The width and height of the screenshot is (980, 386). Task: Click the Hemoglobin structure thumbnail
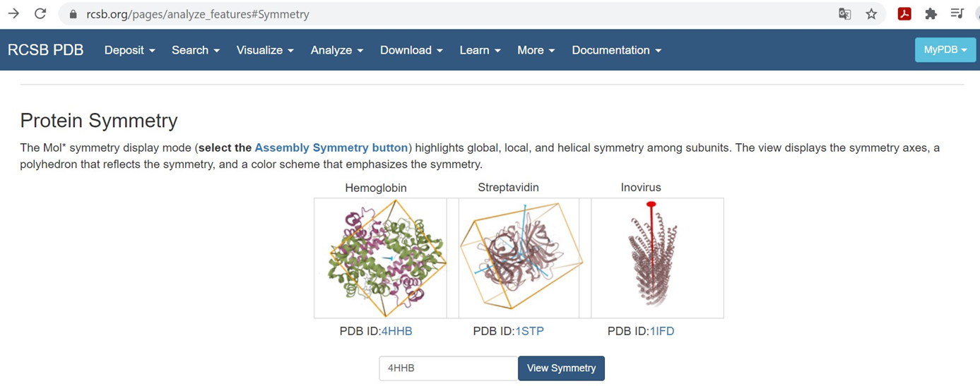pos(380,258)
